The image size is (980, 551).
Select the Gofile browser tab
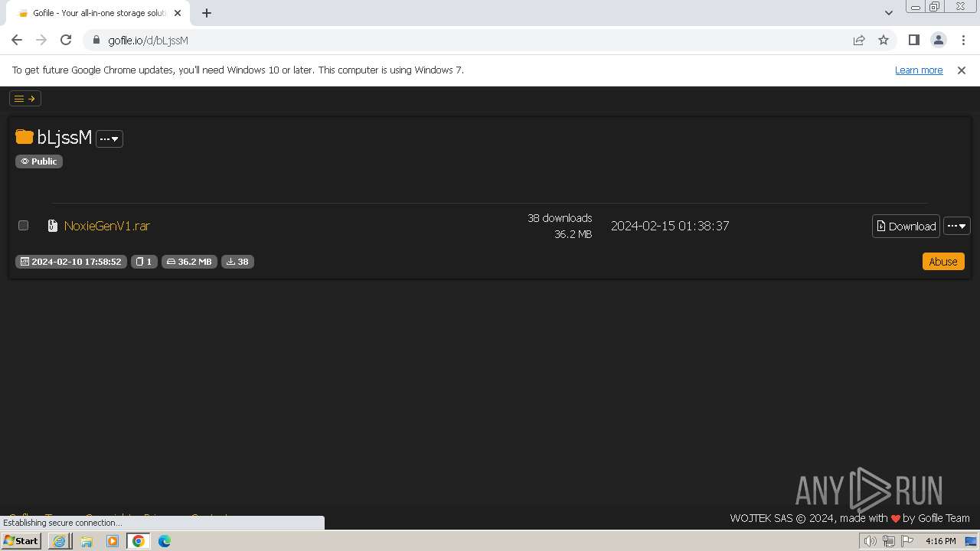(x=98, y=13)
